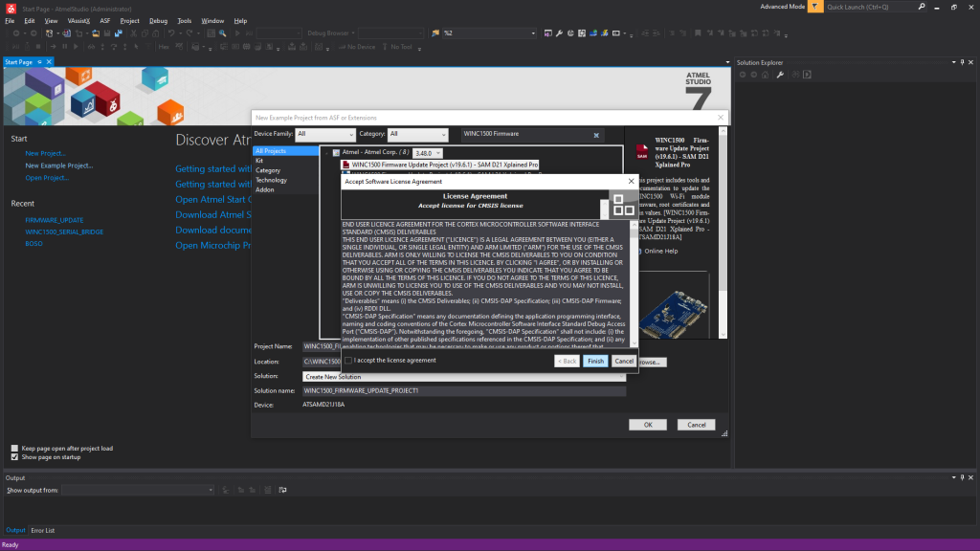The height and width of the screenshot is (551, 980).
Task: Click the Solution Explorer home icon
Action: pos(765,75)
